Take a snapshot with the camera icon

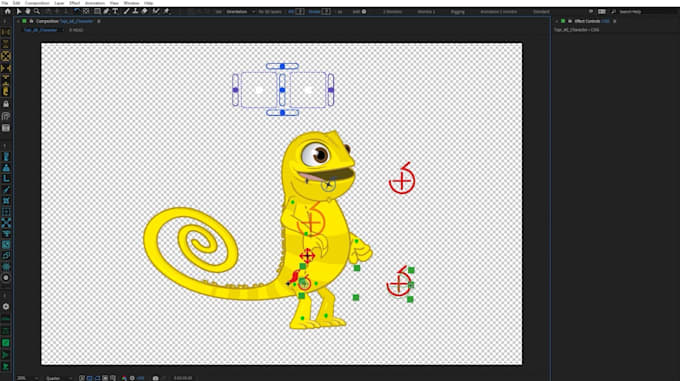click(x=155, y=378)
